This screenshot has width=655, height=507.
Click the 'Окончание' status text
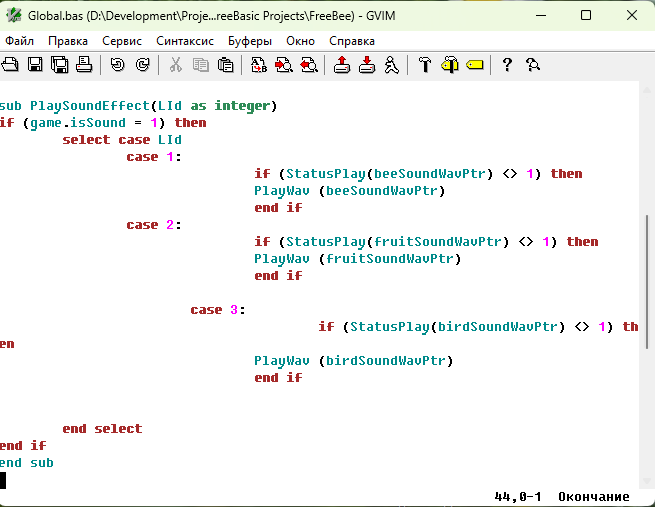594,497
